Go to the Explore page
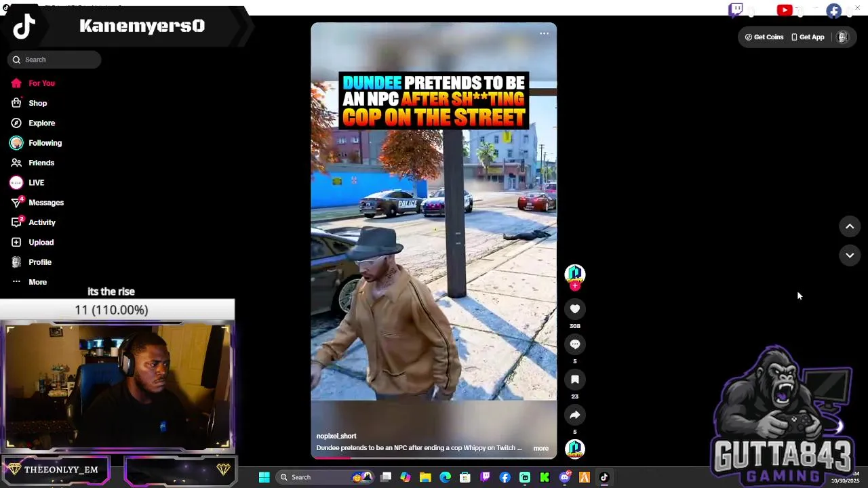The width and height of the screenshot is (868, 488). (x=33, y=123)
